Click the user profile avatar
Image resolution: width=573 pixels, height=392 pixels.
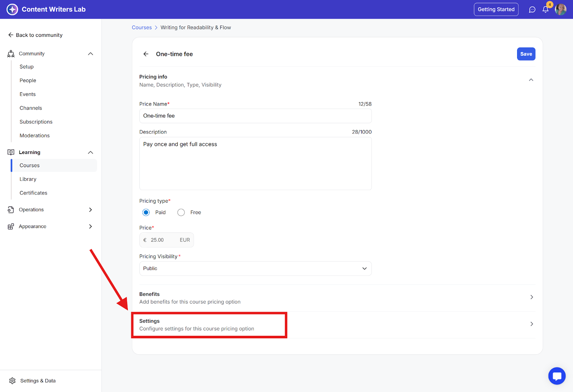[560, 10]
